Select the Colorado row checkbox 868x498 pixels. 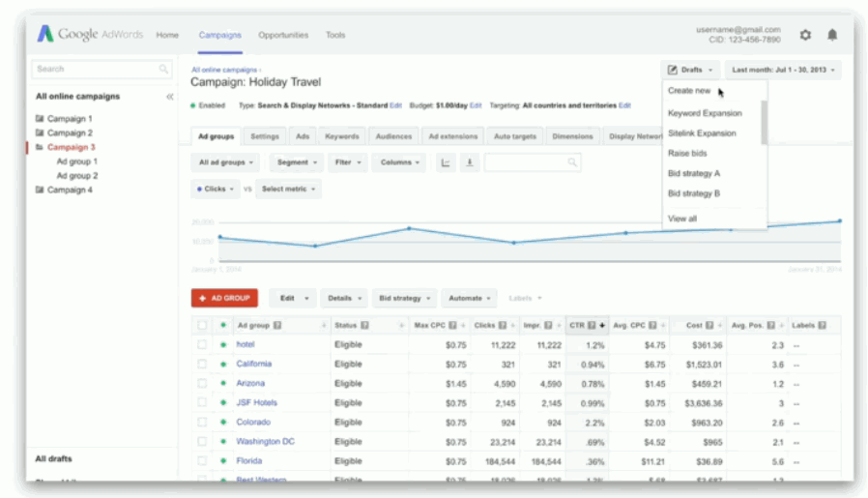[x=202, y=423]
